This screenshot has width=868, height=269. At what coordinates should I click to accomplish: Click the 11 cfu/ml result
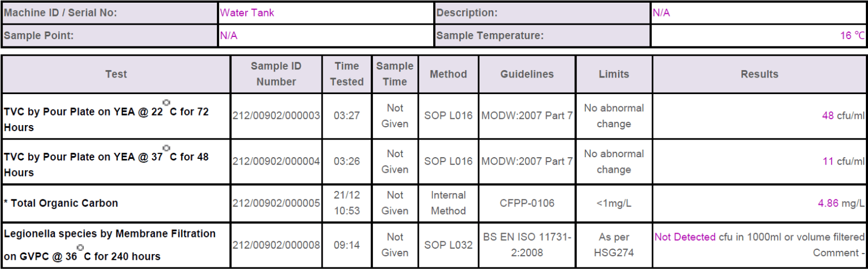click(x=843, y=162)
